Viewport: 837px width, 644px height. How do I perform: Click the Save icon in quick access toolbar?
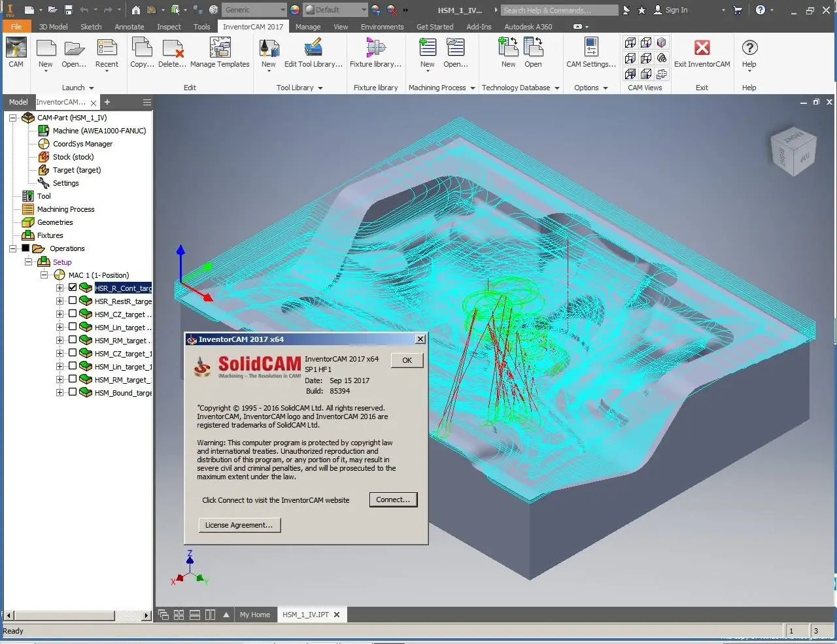pyautogui.click(x=68, y=10)
